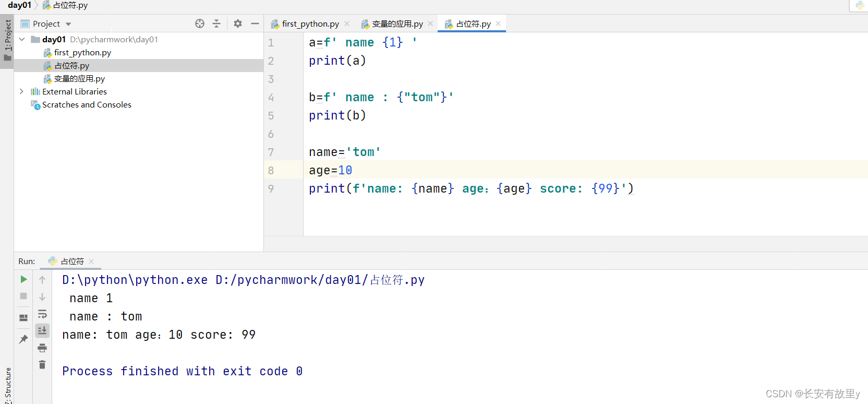Click the restore layout icon in Run panel
The width and height of the screenshot is (868, 404).
pos(23,317)
